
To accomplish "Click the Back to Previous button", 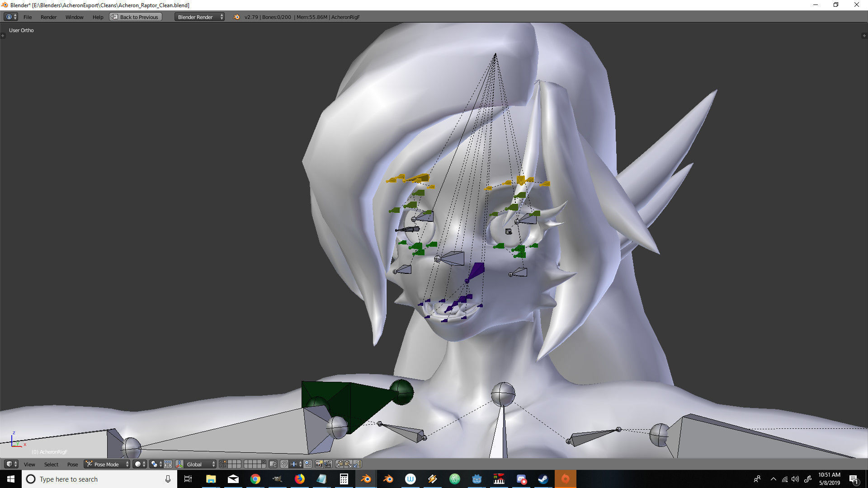I will pyautogui.click(x=135, y=17).
